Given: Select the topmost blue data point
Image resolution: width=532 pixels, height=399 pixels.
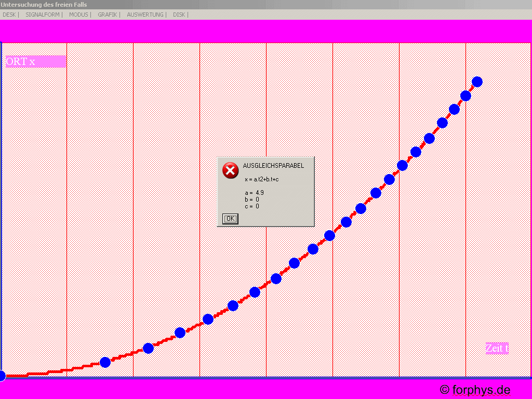Looking at the screenshot, I should (477, 82).
